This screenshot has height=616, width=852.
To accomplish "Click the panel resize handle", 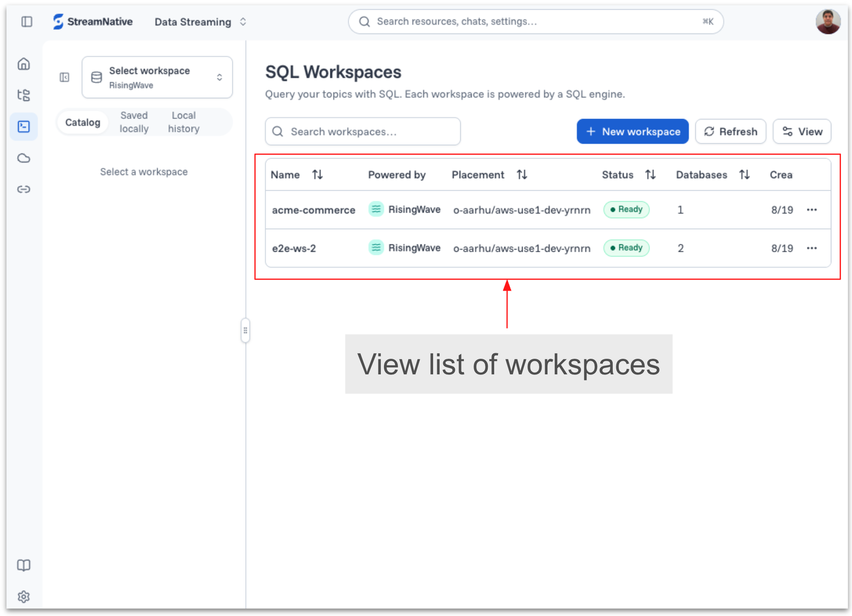I will (x=245, y=330).
